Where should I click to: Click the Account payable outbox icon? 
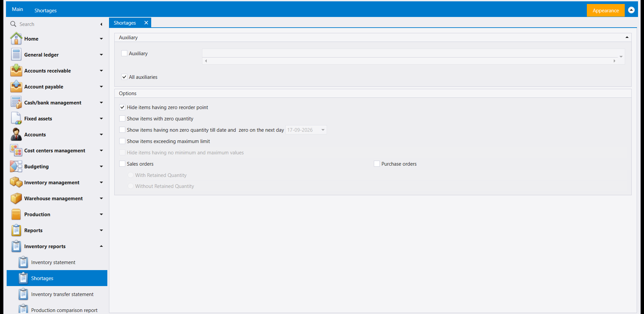point(16,86)
